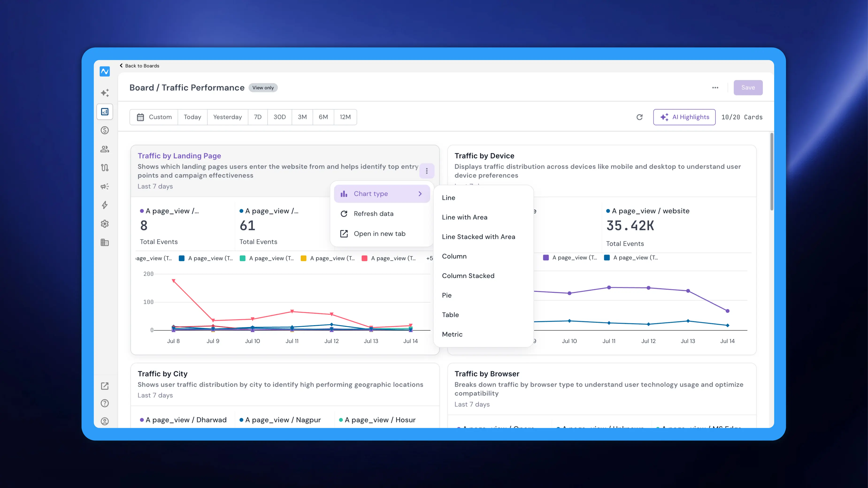Go Back to Boards
868x488 pixels.
click(x=139, y=66)
